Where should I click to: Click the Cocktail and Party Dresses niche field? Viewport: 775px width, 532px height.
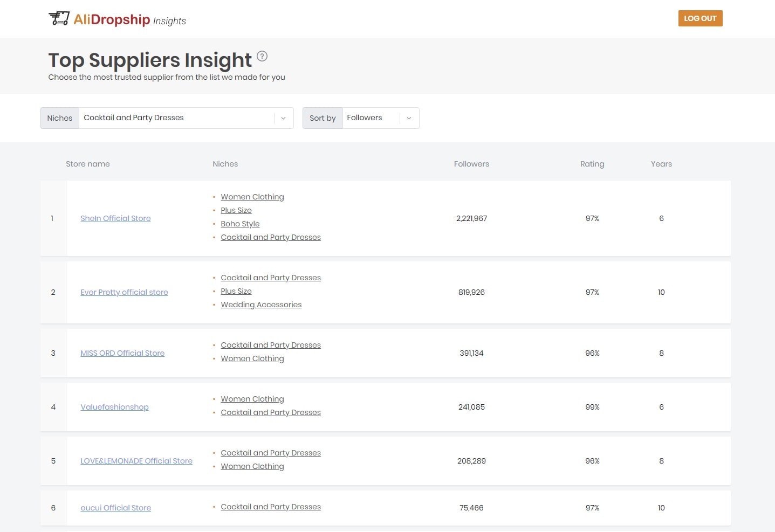pos(176,118)
